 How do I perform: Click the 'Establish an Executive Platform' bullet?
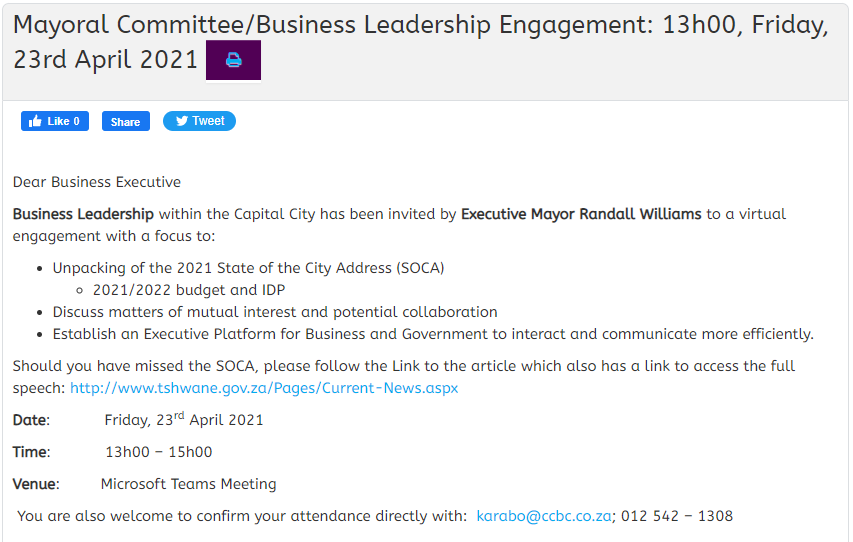click(433, 334)
